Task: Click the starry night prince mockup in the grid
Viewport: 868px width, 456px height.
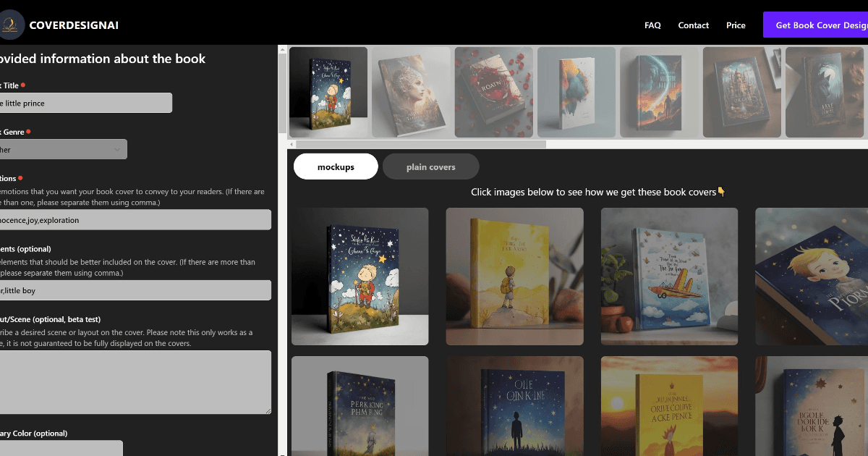Action: click(359, 276)
